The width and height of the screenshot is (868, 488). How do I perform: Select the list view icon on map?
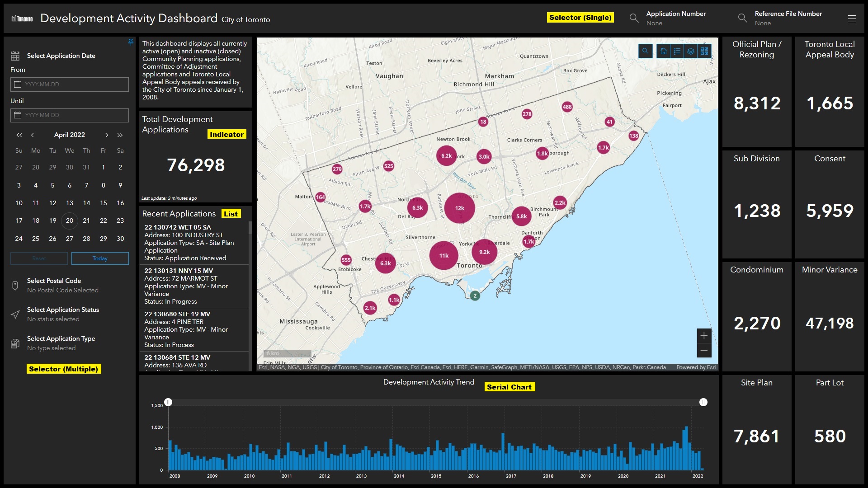(677, 50)
